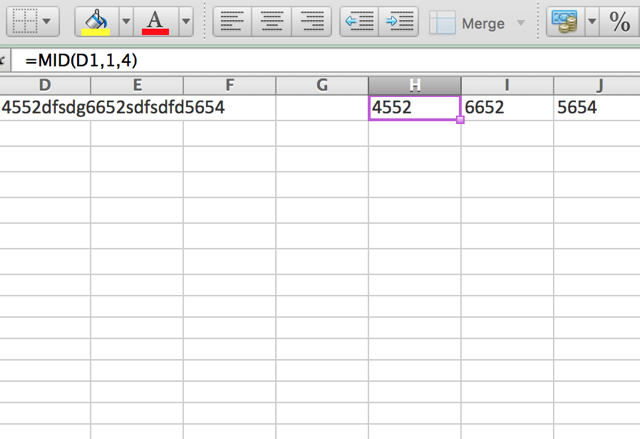Image resolution: width=640 pixels, height=439 pixels.
Task: Click the fill handle of cell H1
Action: 460,120
